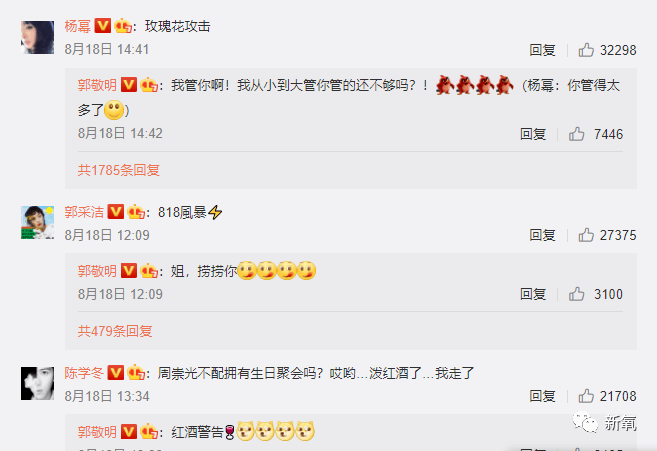657x451 pixels.
Task: Reply to 郭采洁's 818風暴 comment
Action: coord(542,235)
